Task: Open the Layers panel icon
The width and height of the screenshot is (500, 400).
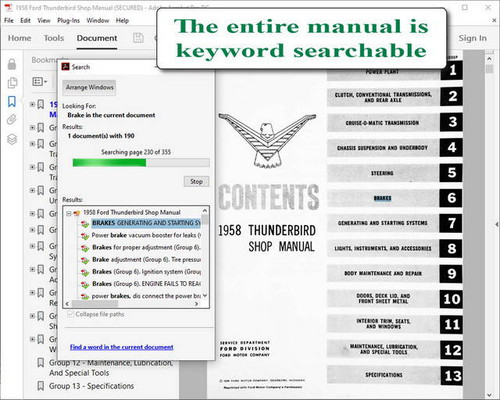Action: [12, 139]
